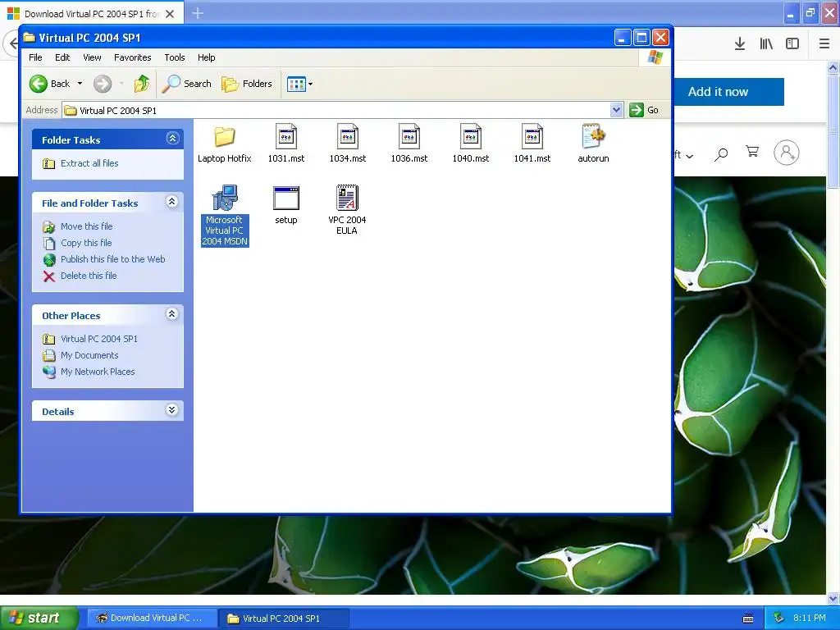The image size is (840, 630).
Task: Open the View menu
Action: pyautogui.click(x=92, y=57)
